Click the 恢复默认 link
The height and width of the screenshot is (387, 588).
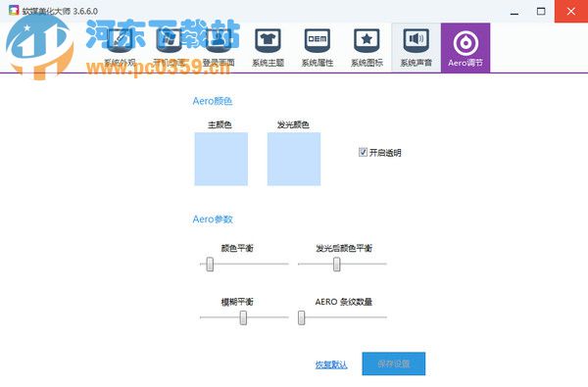pyautogui.click(x=331, y=364)
